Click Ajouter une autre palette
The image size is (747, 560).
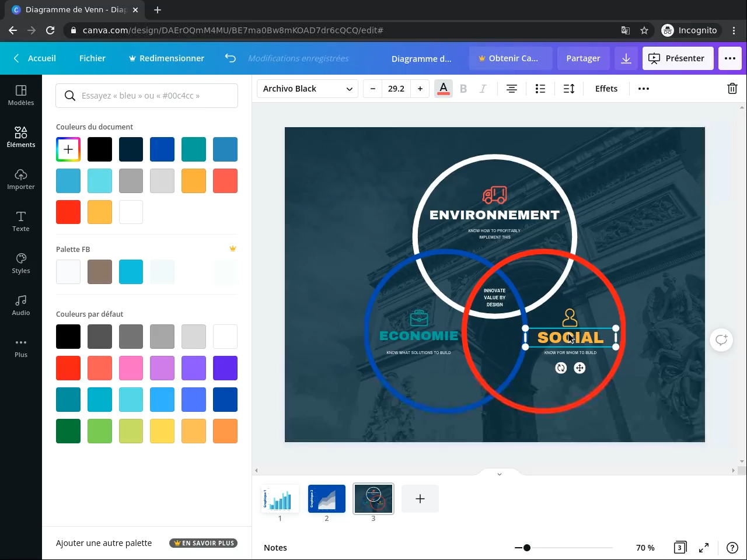(104, 543)
